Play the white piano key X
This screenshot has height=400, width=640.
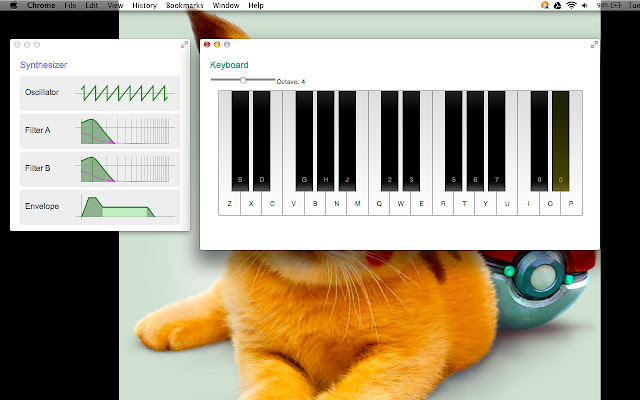pos(251,203)
